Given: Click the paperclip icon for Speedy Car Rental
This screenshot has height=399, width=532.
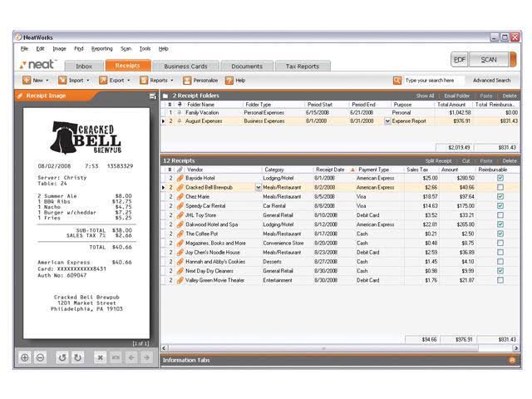Looking at the screenshot, I should (180, 206).
